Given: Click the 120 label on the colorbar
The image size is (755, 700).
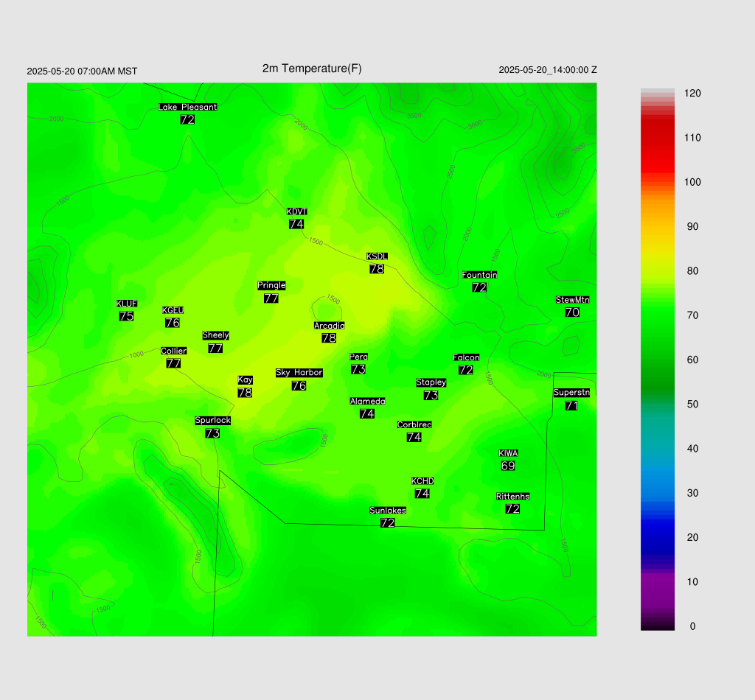Looking at the screenshot, I should coord(692,94).
